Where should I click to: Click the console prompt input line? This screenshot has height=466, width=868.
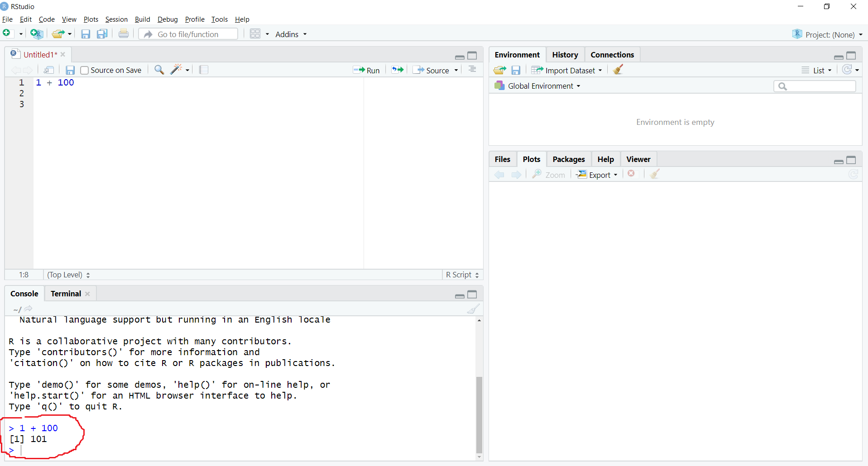(242, 450)
